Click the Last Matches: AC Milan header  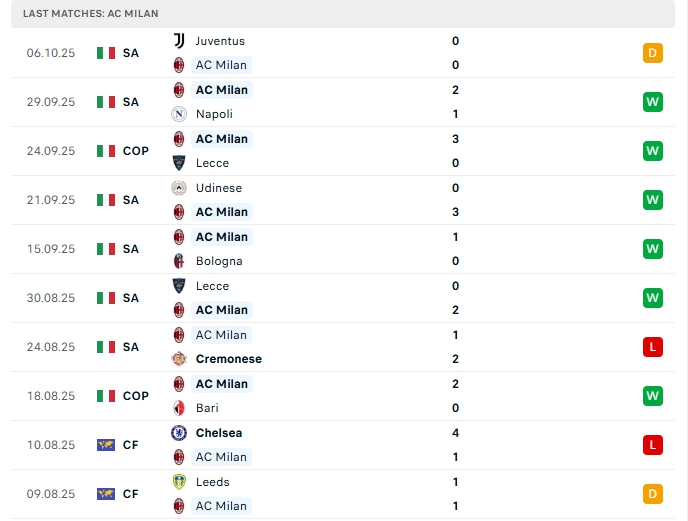coord(91,14)
